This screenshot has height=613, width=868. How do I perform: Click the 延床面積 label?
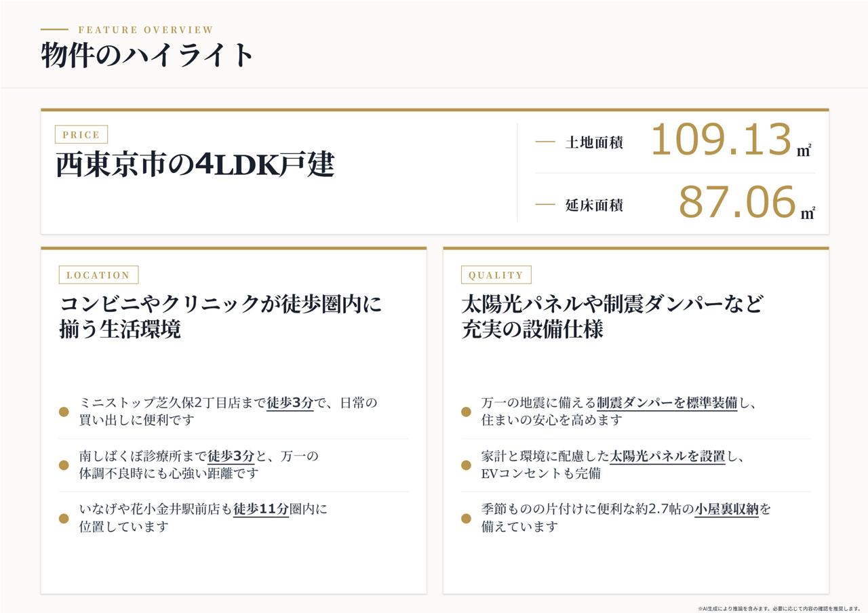[x=594, y=205]
